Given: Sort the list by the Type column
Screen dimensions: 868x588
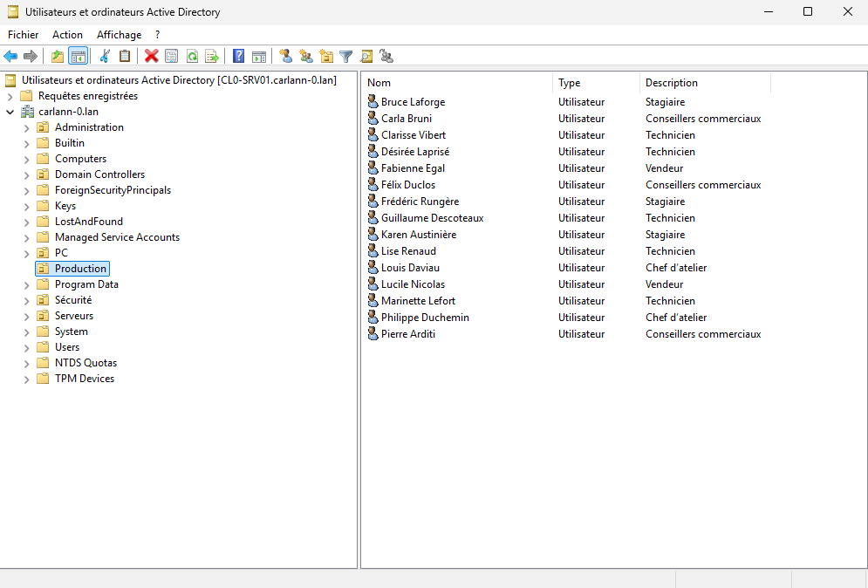Looking at the screenshot, I should [x=596, y=83].
